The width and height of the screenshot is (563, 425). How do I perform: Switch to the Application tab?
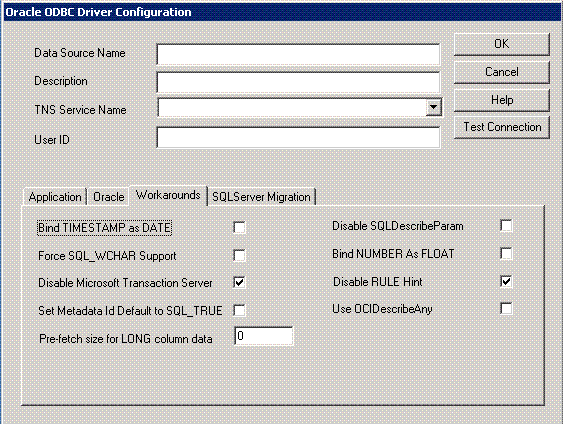pyautogui.click(x=55, y=197)
